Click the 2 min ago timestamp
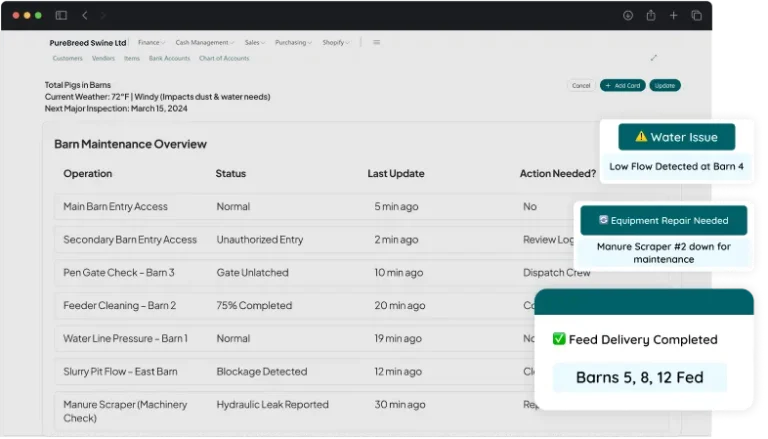768x439 pixels. pyautogui.click(x=396, y=240)
